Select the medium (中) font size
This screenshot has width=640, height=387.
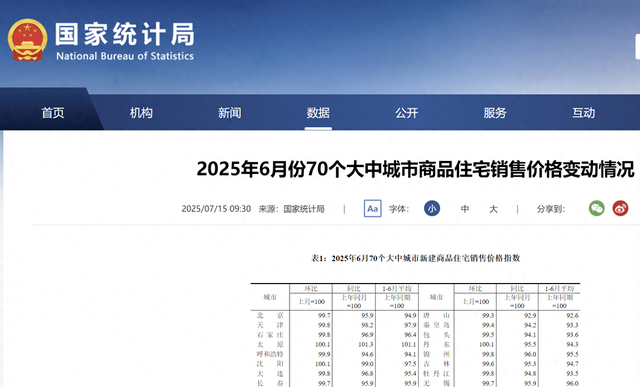(x=464, y=209)
